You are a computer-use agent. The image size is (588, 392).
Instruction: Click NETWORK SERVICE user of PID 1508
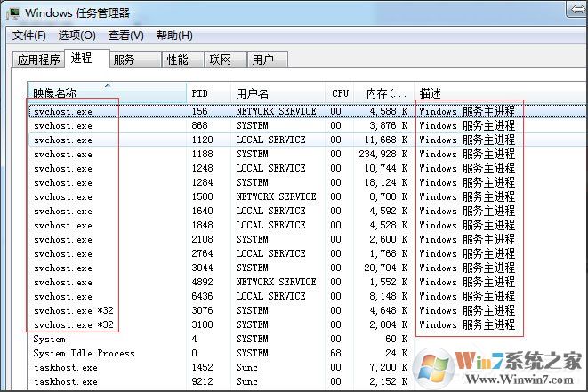tap(277, 196)
